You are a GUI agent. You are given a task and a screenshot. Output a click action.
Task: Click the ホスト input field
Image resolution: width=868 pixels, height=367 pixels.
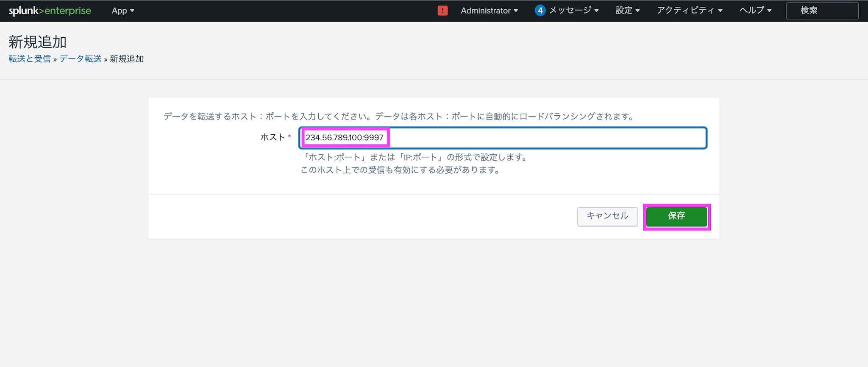coord(503,138)
